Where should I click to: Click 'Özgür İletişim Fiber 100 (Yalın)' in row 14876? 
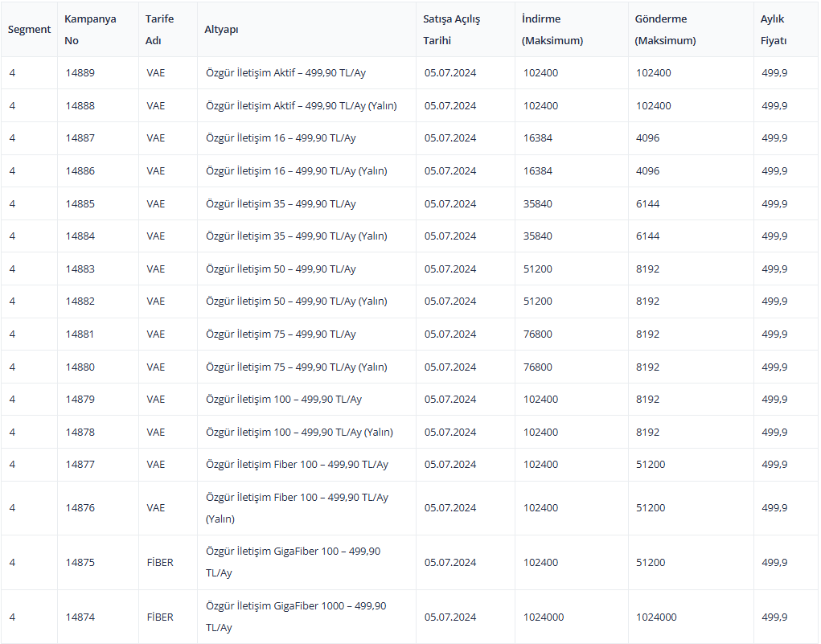tap(297, 508)
